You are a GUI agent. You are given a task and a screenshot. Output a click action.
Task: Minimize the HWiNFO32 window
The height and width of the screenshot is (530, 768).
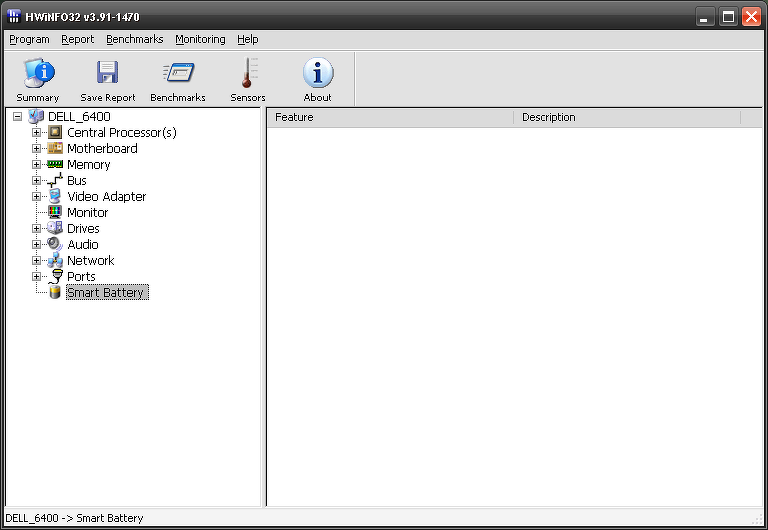[705, 17]
